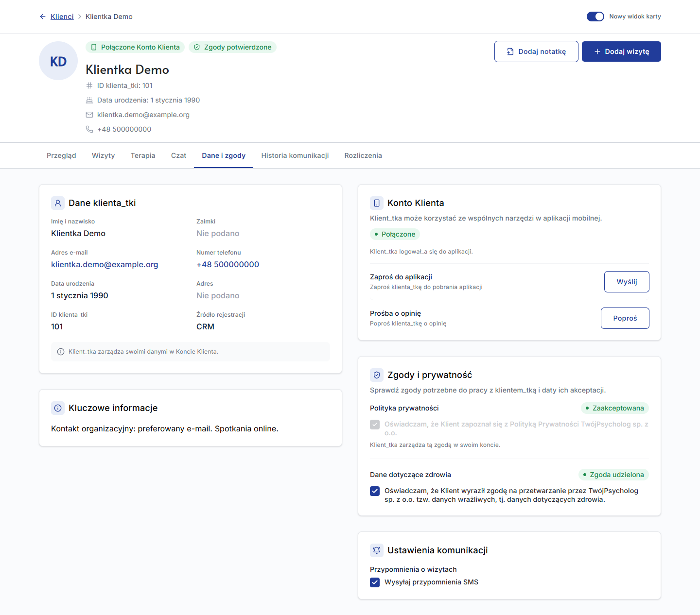Click the birthday cake icon in header
This screenshot has height=615, width=700.
pyautogui.click(x=89, y=100)
